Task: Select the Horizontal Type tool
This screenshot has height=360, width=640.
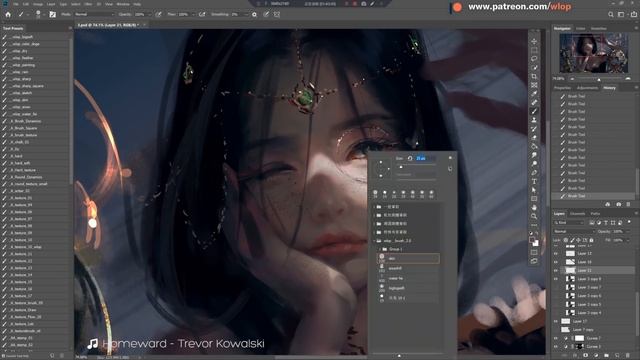Action: pyautogui.click(x=534, y=181)
